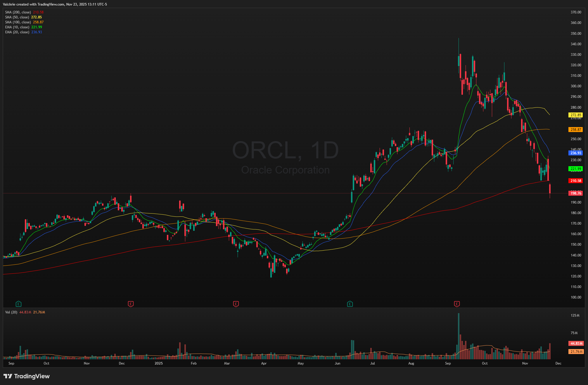This screenshot has width=588, height=385.
Task: Select the SMA (200, close) indicator legend
Action: click(18, 12)
